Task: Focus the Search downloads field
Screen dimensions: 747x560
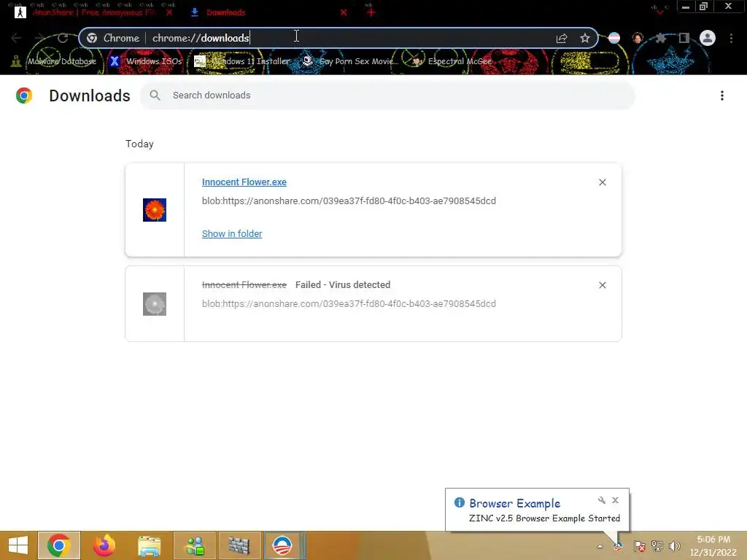Action: point(387,96)
